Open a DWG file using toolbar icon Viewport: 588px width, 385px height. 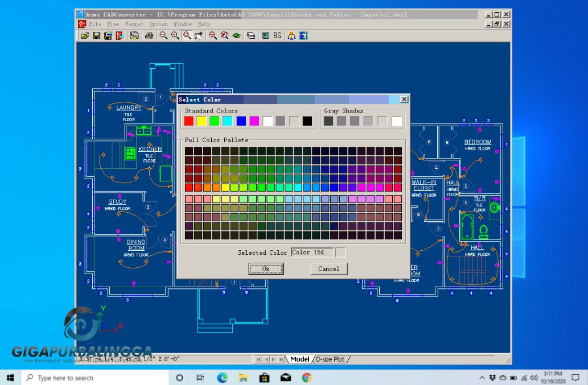tap(84, 35)
